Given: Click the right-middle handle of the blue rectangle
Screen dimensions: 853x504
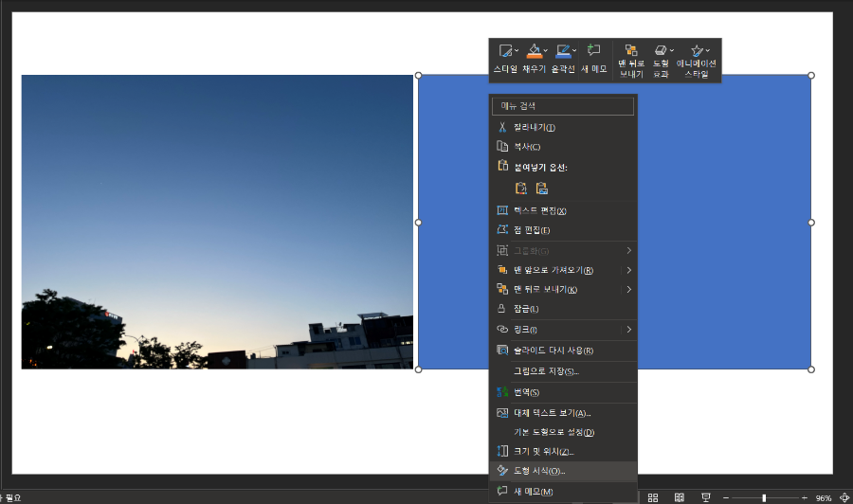Looking at the screenshot, I should point(811,223).
